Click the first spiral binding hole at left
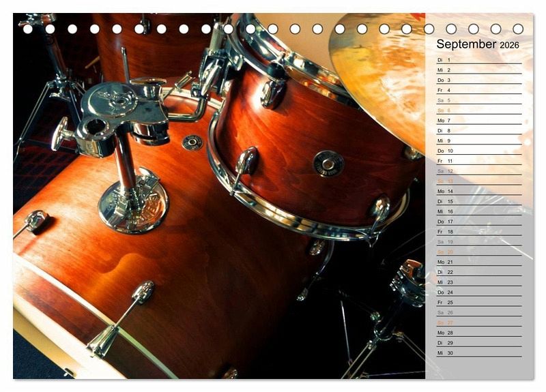This screenshot has width=546, height=392. click(28, 29)
